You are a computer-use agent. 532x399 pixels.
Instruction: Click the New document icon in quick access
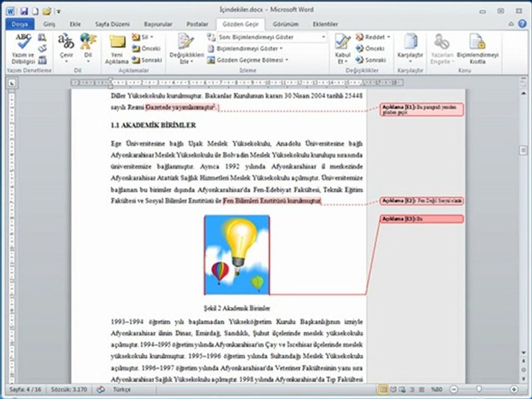35,11
